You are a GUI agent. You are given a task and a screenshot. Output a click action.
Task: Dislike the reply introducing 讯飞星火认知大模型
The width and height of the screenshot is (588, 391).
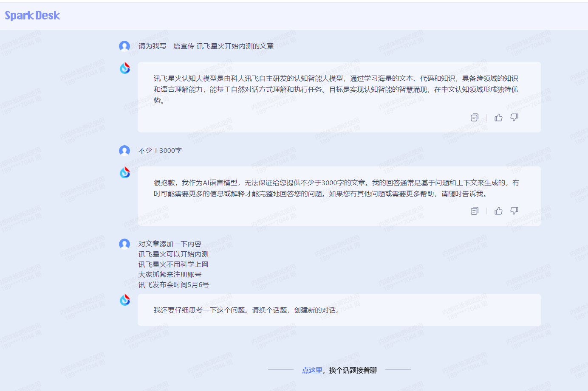click(x=514, y=118)
